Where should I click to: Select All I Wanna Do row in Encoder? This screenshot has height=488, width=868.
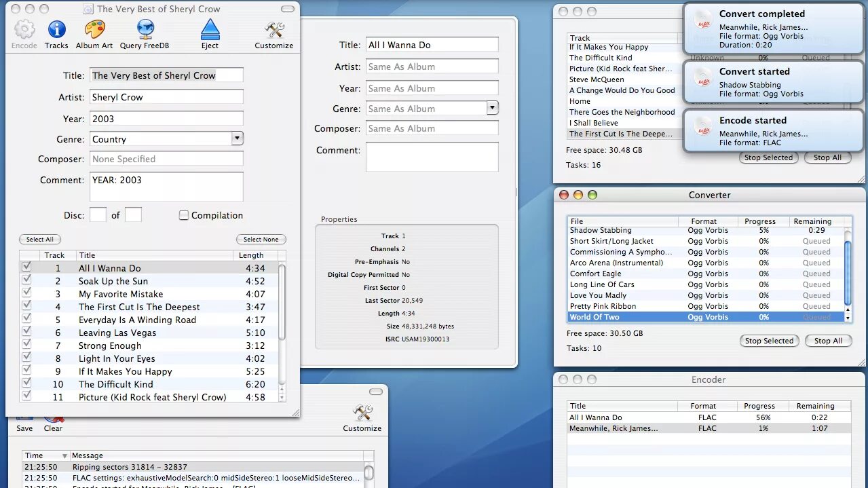click(709, 417)
